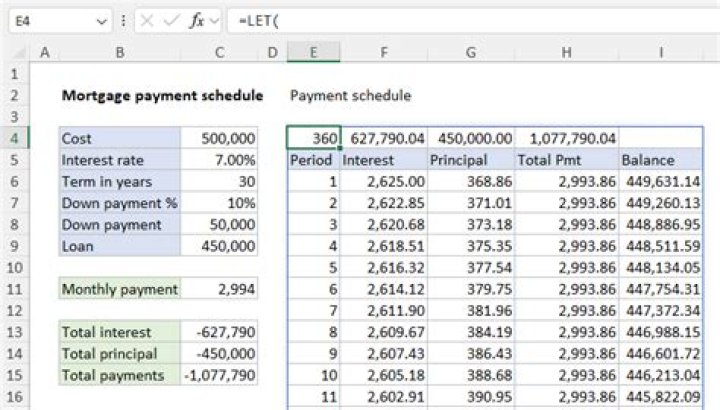
Task: Select the Total principal value -450,000
Action: 219,354
